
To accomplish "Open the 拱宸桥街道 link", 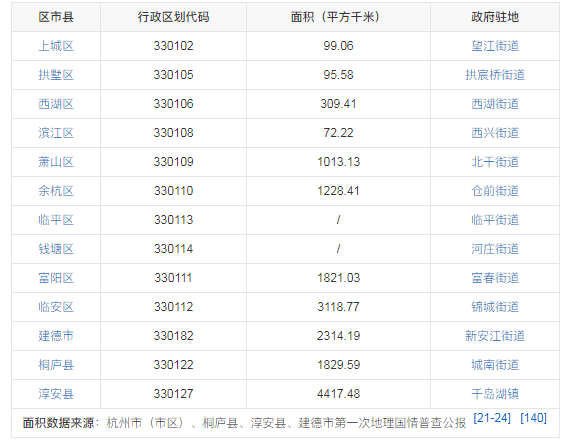I will (x=495, y=75).
